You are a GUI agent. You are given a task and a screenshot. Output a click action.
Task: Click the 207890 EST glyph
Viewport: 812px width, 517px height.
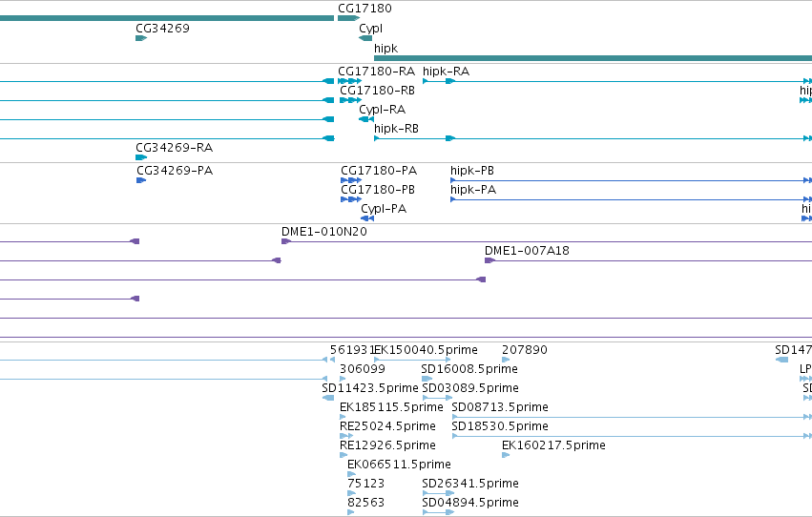tap(506, 360)
